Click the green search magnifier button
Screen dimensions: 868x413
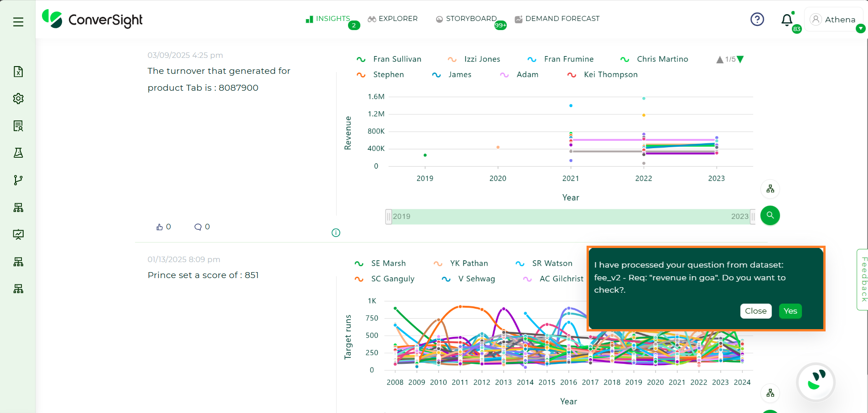pos(770,215)
